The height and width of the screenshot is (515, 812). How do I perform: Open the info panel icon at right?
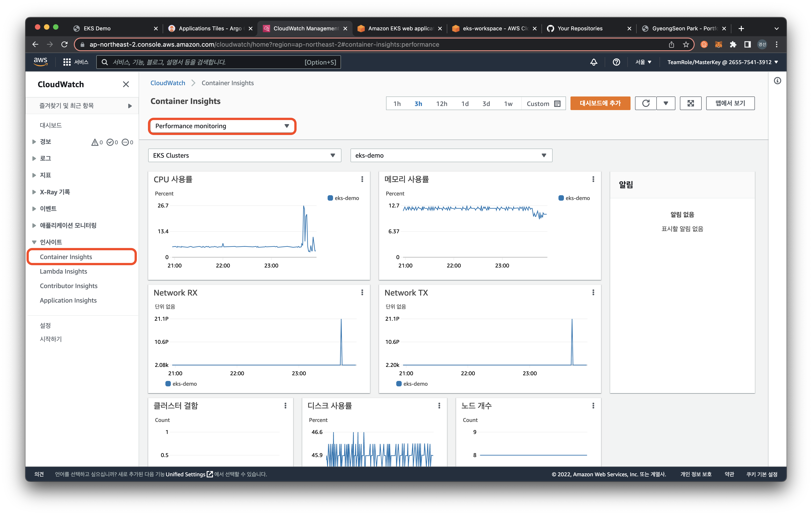pos(777,81)
